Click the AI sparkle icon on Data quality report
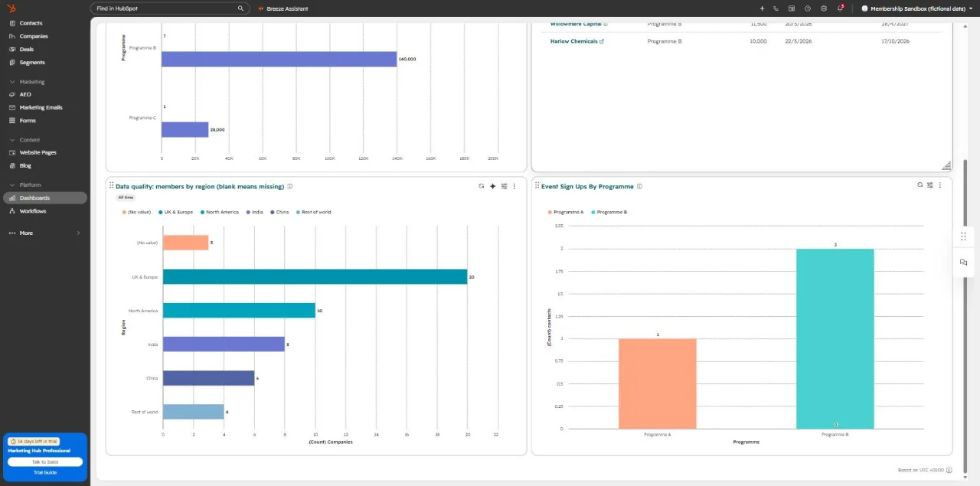980x486 pixels. click(x=493, y=186)
